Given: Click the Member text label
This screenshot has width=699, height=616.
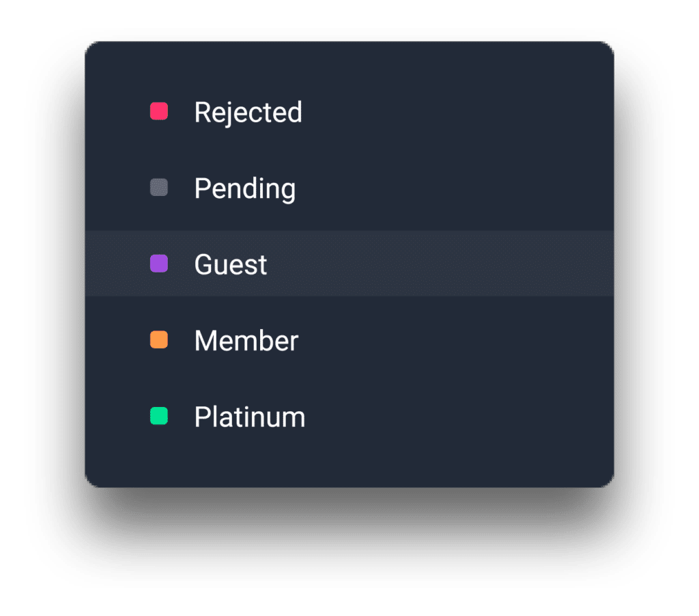Looking at the screenshot, I should tap(246, 341).
